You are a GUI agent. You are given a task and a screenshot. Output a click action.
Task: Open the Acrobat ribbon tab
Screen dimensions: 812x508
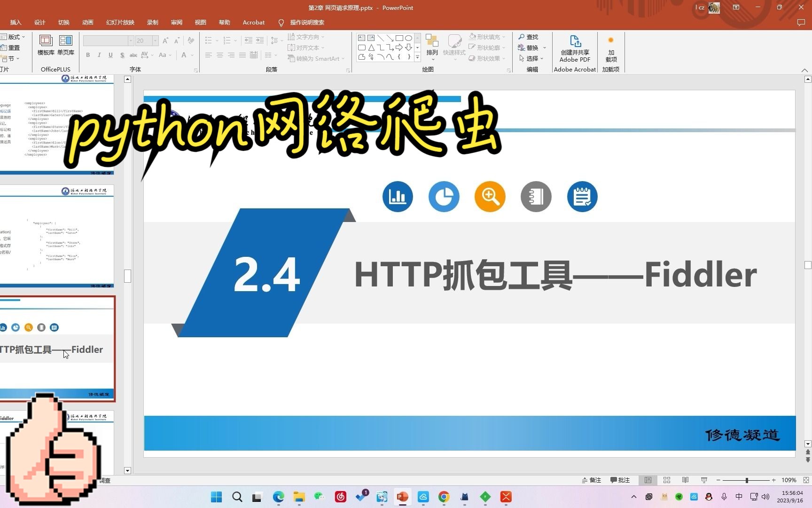coord(254,22)
